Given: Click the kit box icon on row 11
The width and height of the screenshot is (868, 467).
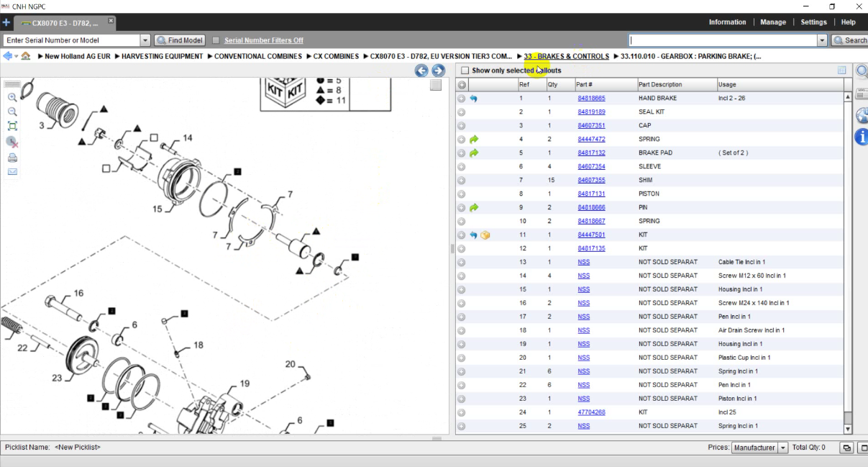Looking at the screenshot, I should pyautogui.click(x=485, y=235).
